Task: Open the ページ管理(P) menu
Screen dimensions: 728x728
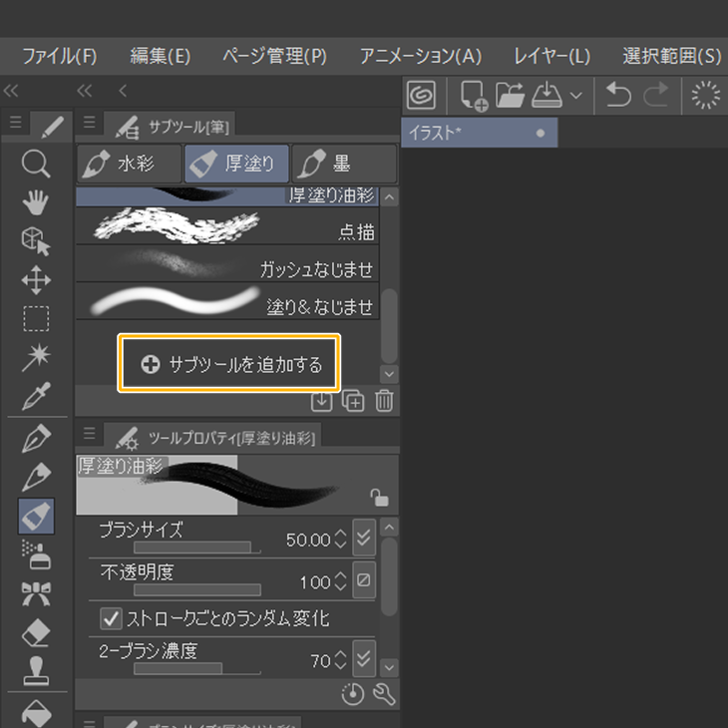Action: 274,56
